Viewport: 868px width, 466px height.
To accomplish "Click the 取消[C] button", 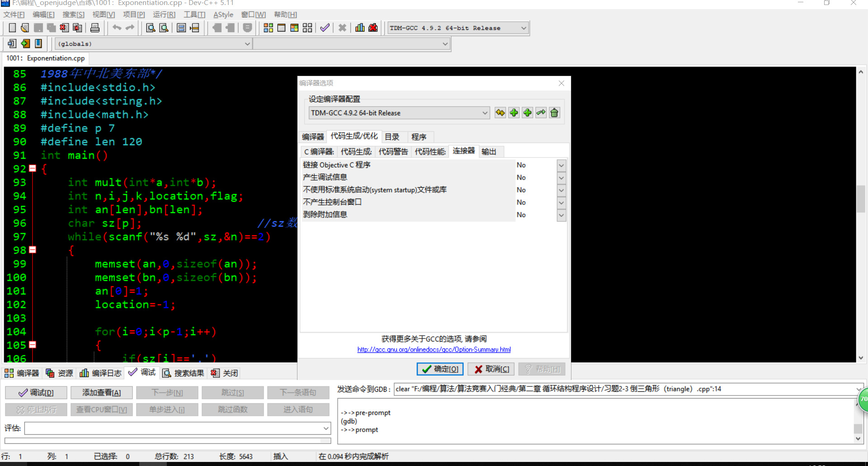I will (x=491, y=369).
